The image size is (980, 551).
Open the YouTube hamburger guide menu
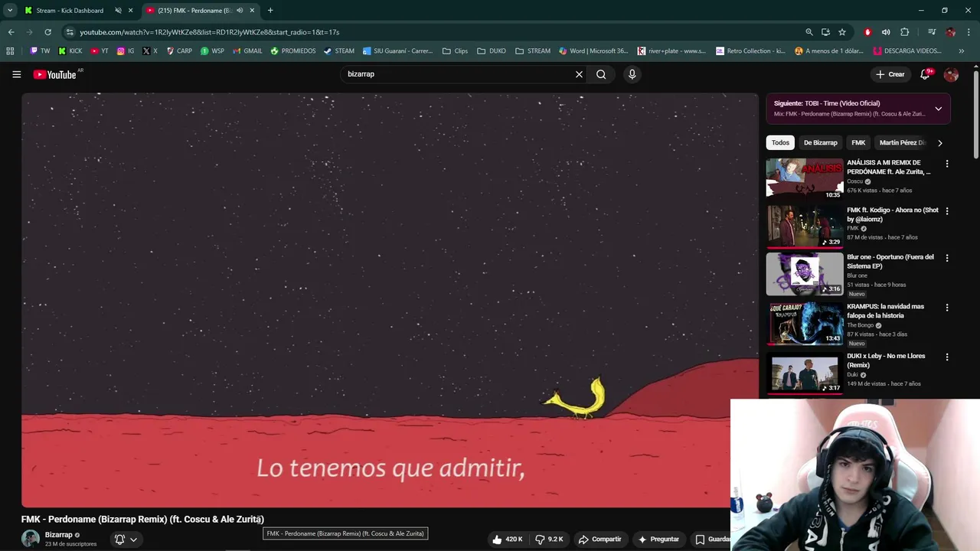tap(16, 74)
